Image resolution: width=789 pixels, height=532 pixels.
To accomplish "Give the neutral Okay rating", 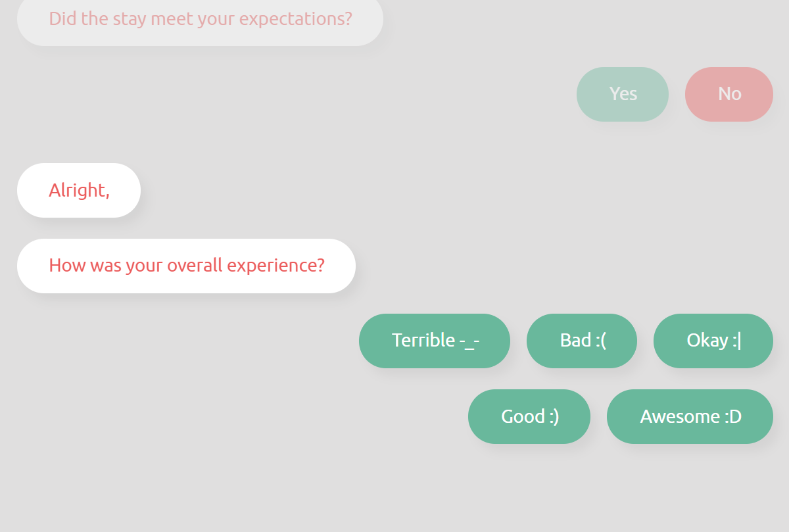I will (x=713, y=341).
